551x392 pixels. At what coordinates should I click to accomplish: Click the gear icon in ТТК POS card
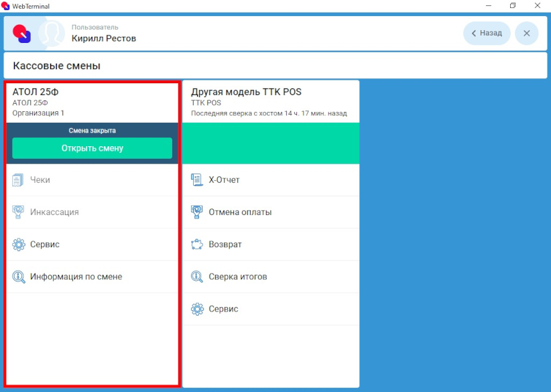197,309
